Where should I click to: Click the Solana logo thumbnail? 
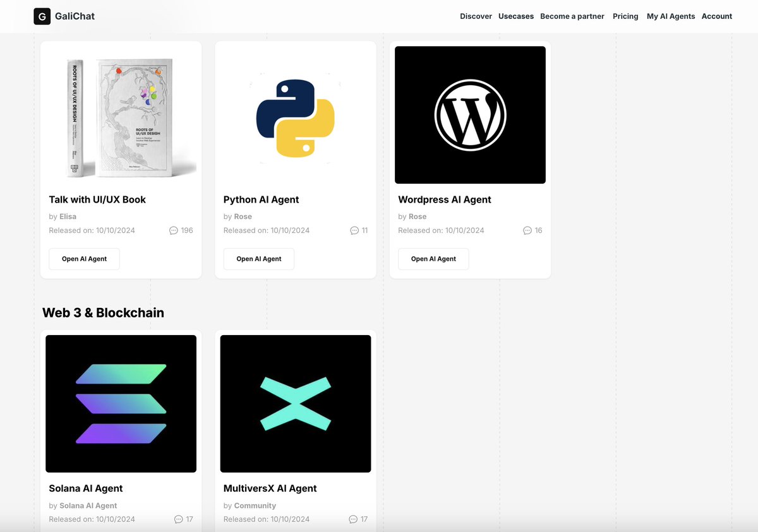[x=121, y=404]
